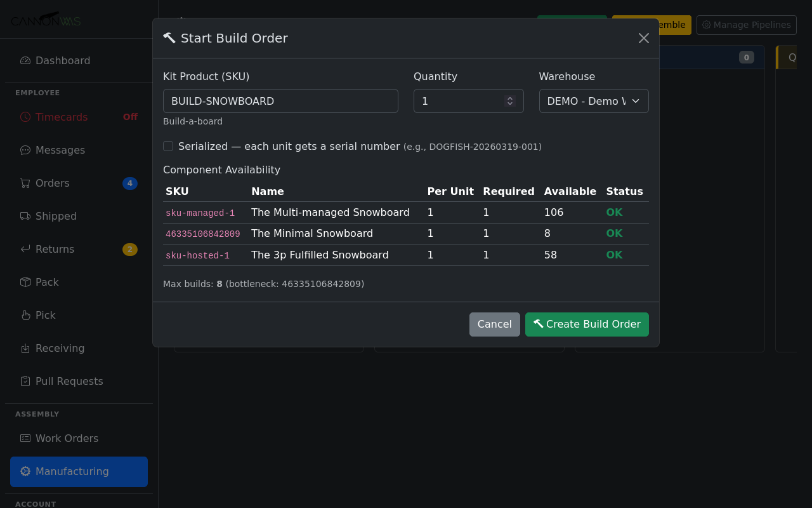Screen dimensions: 812x508
Task: Expand the DEMO warehouse chevron
Action: click(636, 101)
